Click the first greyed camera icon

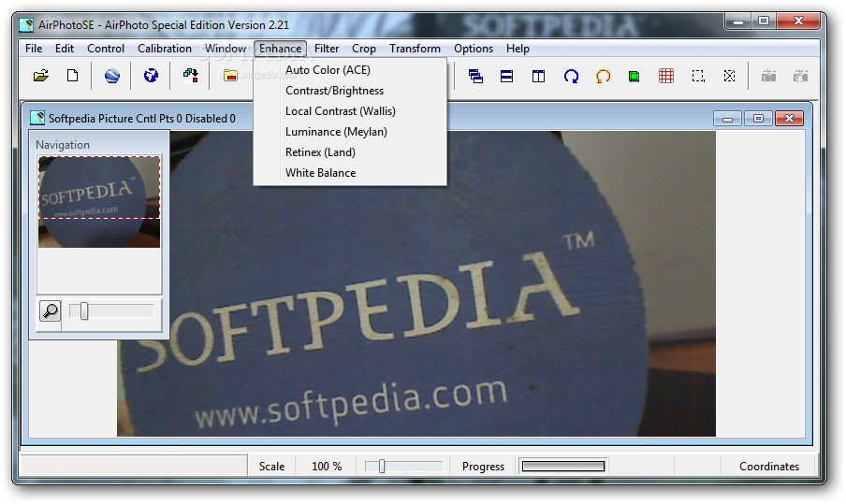[x=769, y=76]
